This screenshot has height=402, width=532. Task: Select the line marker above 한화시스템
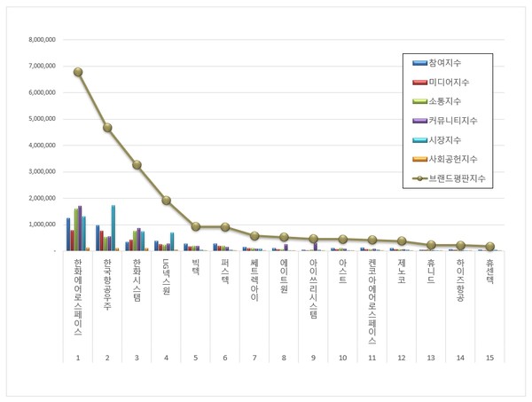[137, 165]
